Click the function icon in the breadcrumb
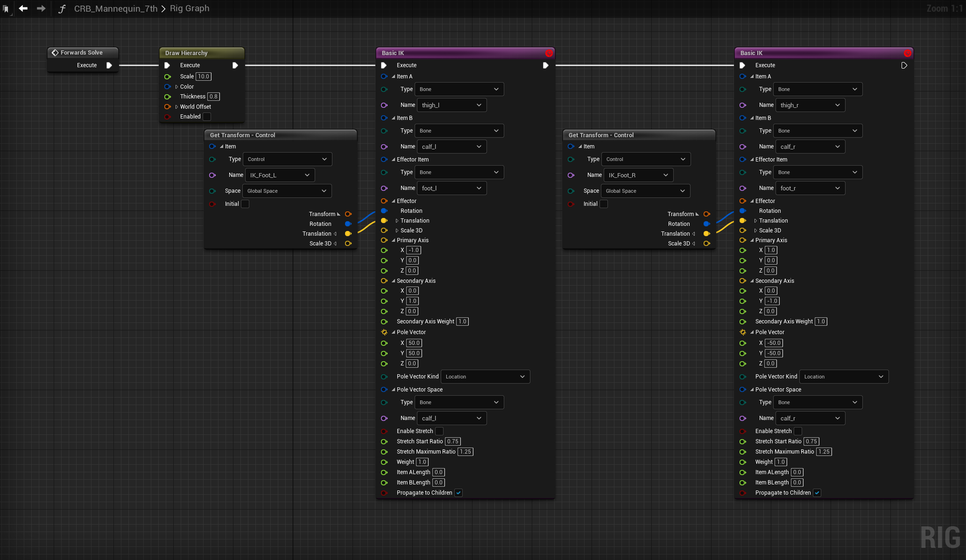966x560 pixels. click(x=62, y=8)
